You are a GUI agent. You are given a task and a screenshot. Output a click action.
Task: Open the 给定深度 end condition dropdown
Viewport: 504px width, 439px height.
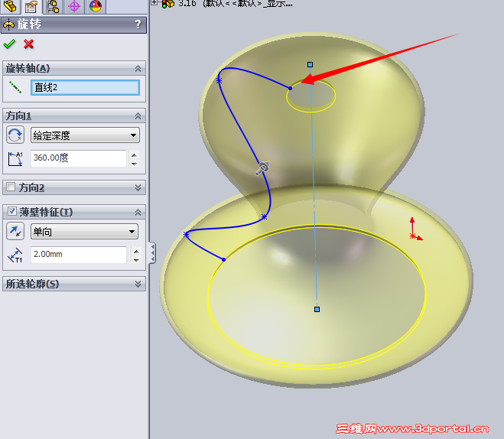click(x=85, y=135)
